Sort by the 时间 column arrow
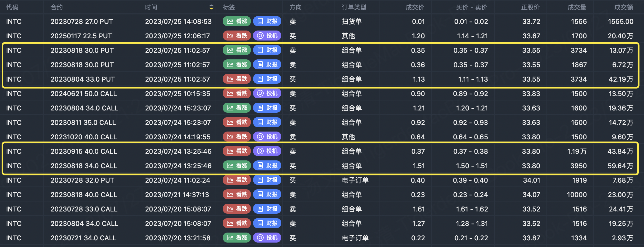Screen dimensions: 644x247 click(x=211, y=7)
